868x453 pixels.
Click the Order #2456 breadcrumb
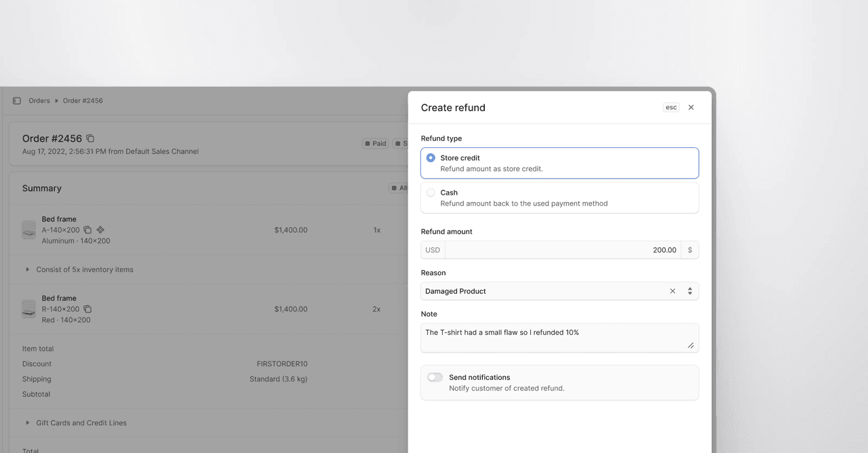pyautogui.click(x=83, y=100)
